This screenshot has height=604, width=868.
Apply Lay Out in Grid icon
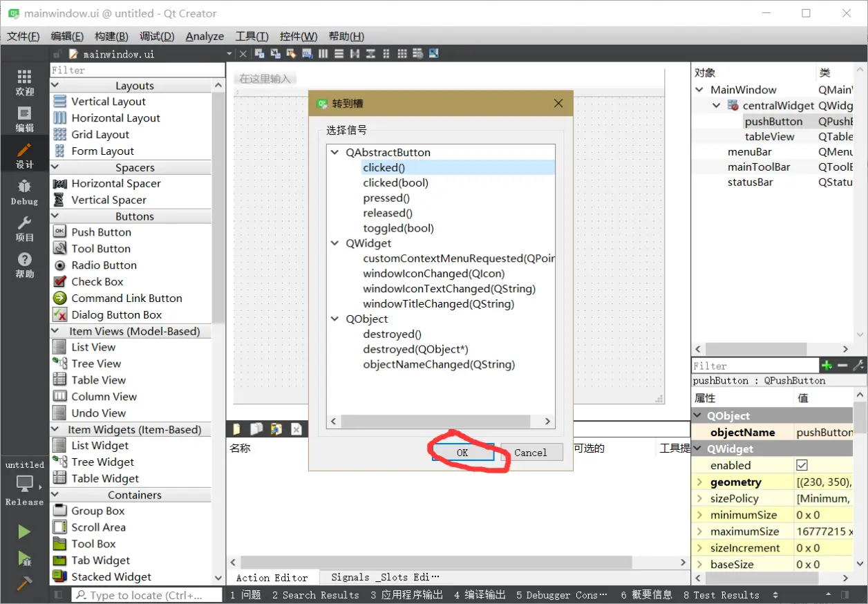[x=402, y=54]
